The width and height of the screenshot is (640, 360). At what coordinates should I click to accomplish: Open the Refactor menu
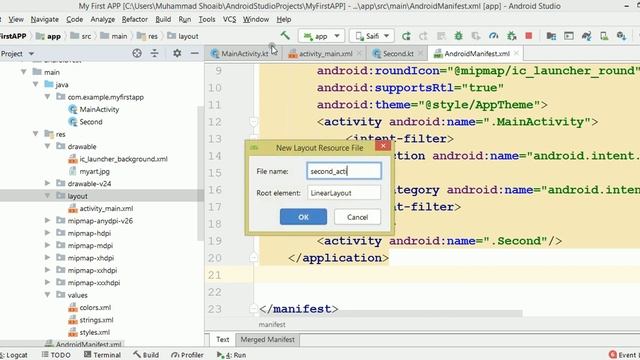click(x=134, y=19)
